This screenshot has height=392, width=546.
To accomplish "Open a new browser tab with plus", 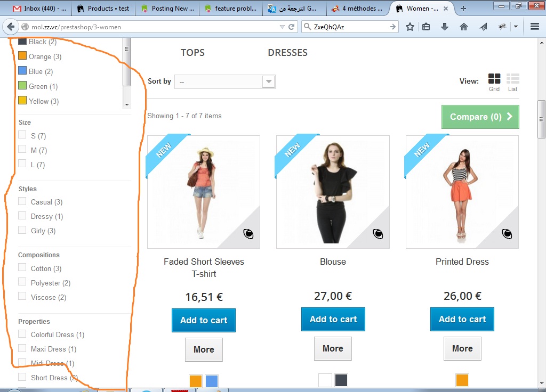I will [463, 9].
